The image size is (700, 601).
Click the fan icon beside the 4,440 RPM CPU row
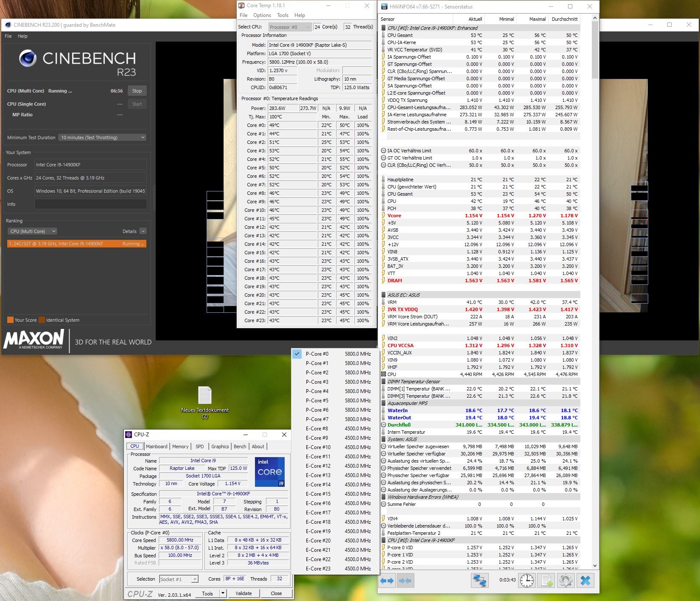pyautogui.click(x=384, y=374)
